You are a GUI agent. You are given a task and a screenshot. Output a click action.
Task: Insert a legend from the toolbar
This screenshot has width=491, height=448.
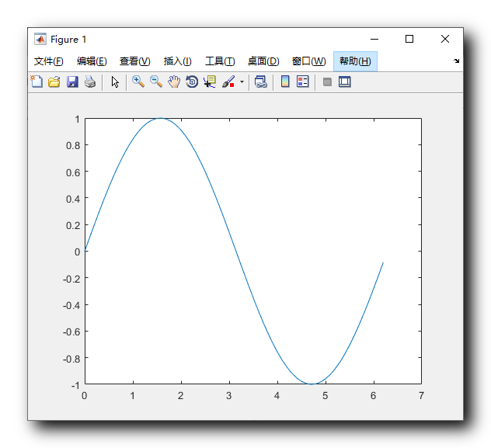tap(303, 82)
